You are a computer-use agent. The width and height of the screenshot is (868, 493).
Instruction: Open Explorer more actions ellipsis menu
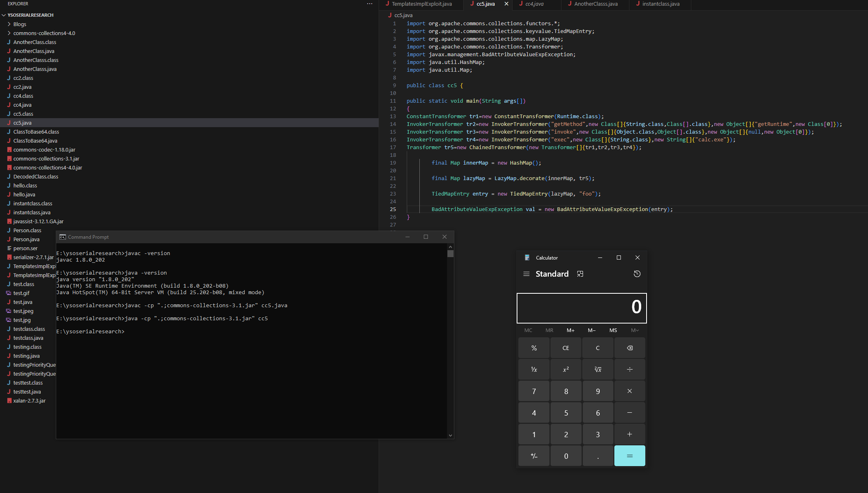369,4
